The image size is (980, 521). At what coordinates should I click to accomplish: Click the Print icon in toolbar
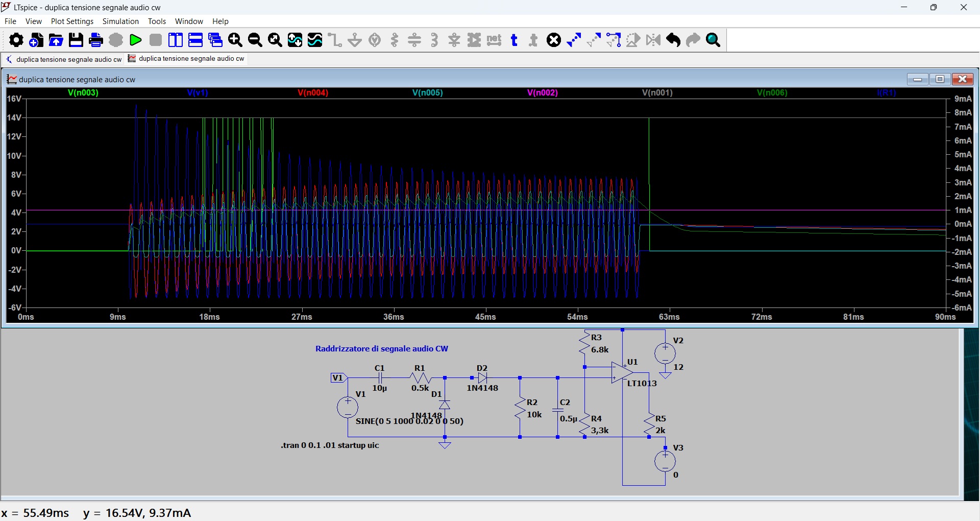tap(96, 40)
